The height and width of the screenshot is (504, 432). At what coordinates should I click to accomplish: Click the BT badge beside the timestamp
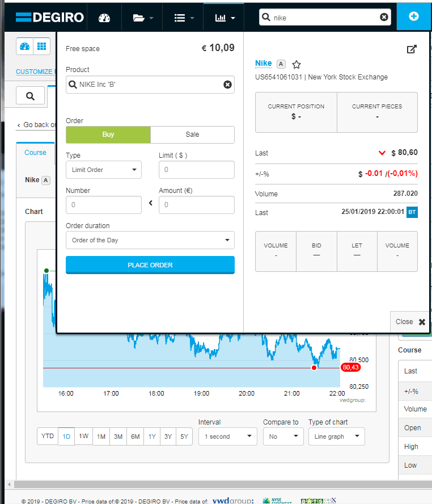click(x=412, y=212)
